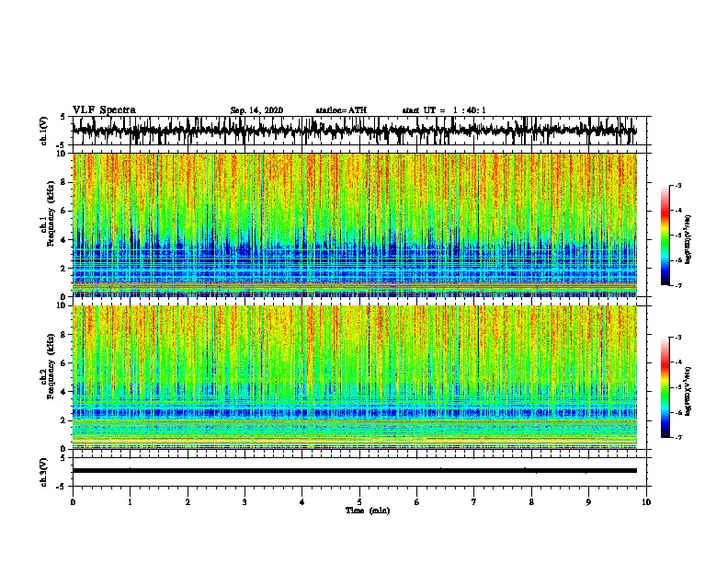Click the "6" tick on the time axis
The width and height of the screenshot is (728, 563).
(417, 502)
